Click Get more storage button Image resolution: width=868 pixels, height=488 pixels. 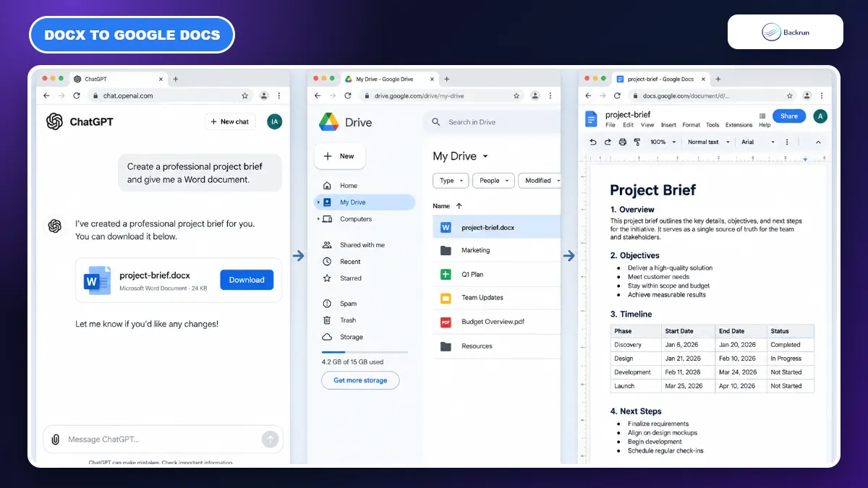(360, 380)
